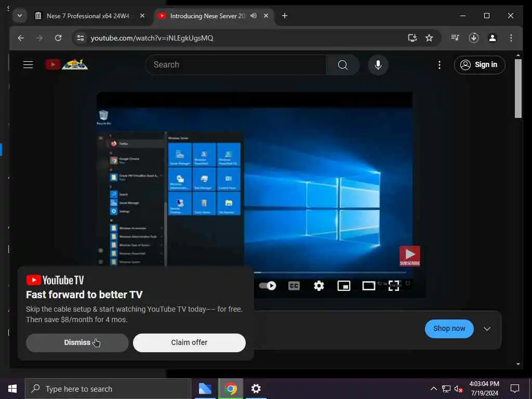Viewport: 532px width, 399px height.
Task: Click the Type here to search box
Action: pyautogui.click(x=108, y=389)
